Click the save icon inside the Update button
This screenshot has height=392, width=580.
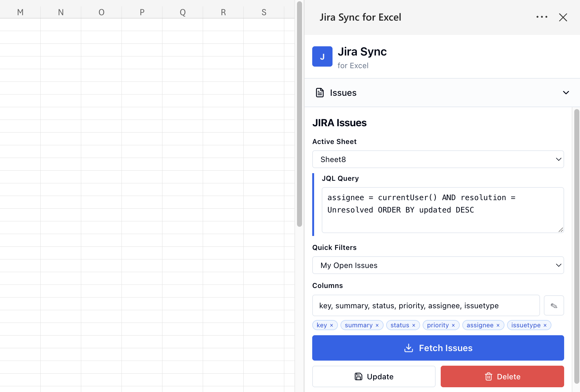tap(358, 376)
